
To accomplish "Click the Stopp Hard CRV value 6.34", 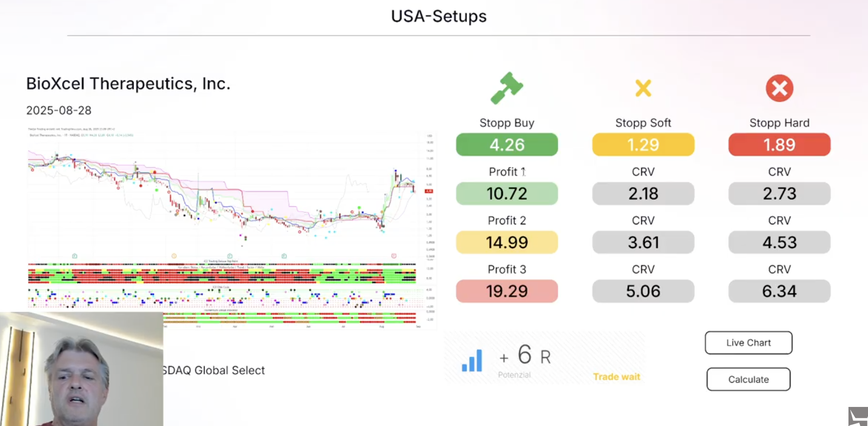I will pyautogui.click(x=779, y=291).
